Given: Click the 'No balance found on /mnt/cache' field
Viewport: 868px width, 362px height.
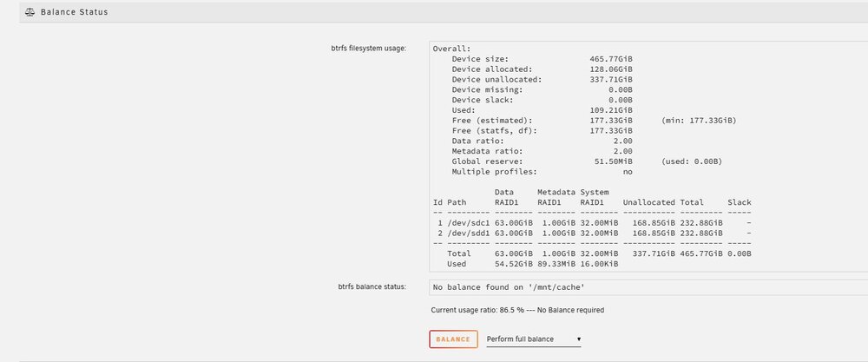Looking at the screenshot, I should point(648,287).
